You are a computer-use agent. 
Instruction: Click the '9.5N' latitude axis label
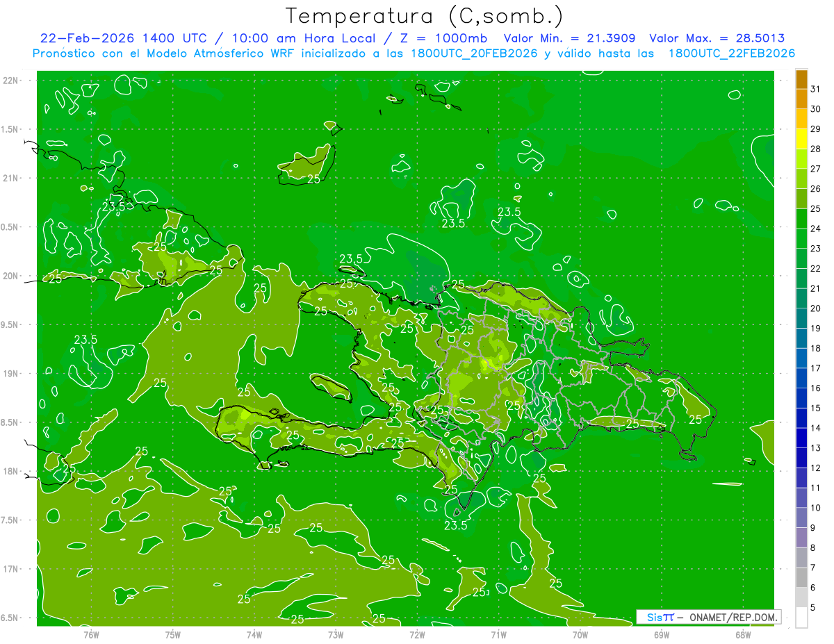(x=9, y=324)
